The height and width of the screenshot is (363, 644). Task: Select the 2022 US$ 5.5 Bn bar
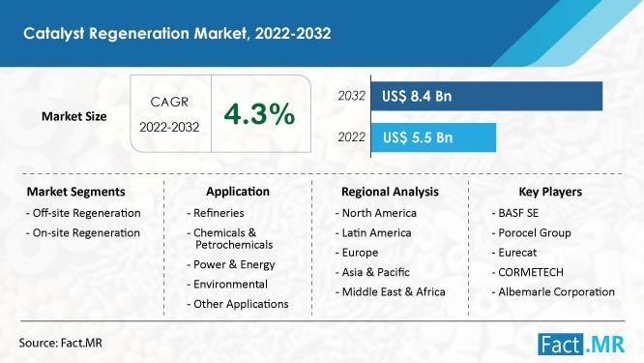click(x=434, y=137)
